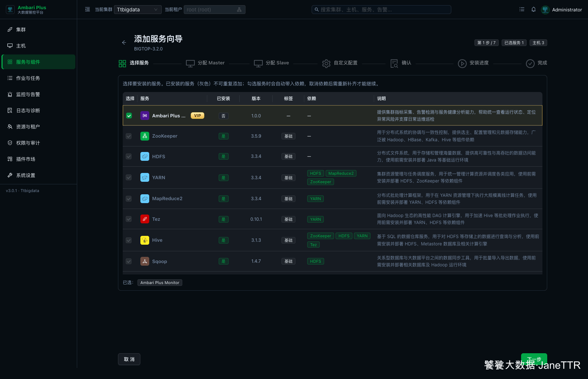Toggle the MapReduce2 row checkbox
The image size is (588, 379).
(129, 199)
